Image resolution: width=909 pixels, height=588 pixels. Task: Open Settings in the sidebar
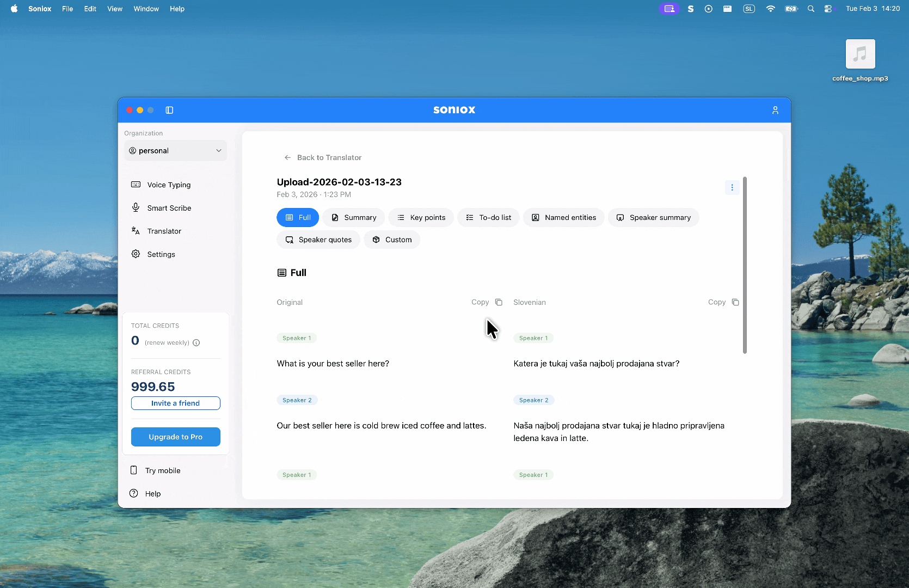(x=161, y=254)
